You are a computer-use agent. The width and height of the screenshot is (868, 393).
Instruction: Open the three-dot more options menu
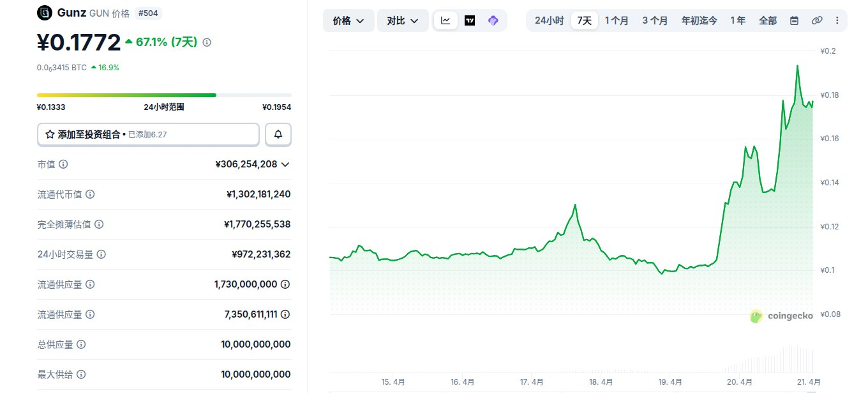(x=837, y=20)
